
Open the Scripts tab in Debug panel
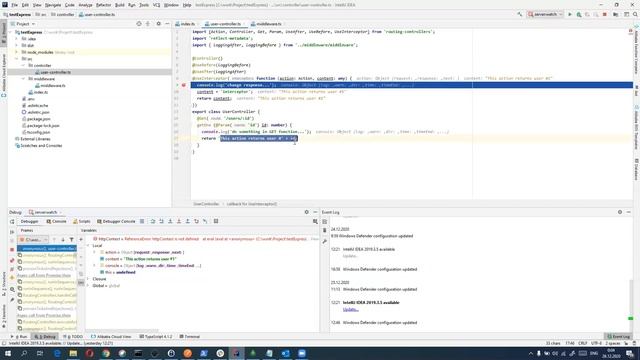(x=82, y=221)
